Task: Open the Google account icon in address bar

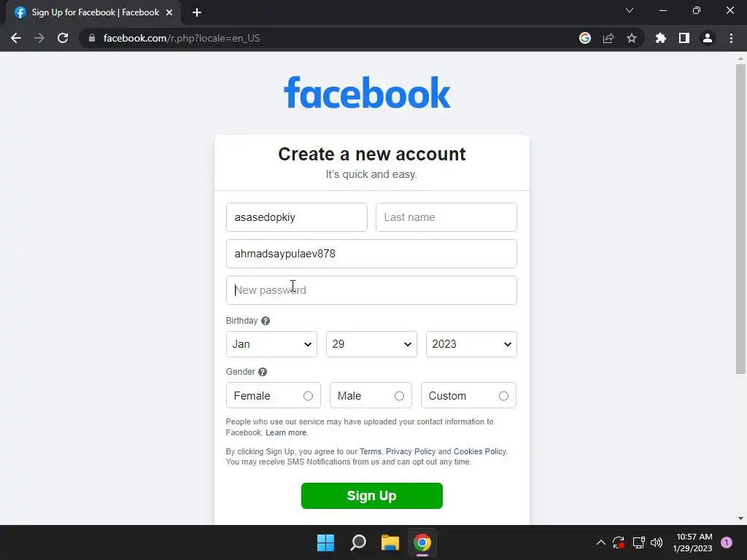Action: 585,38
